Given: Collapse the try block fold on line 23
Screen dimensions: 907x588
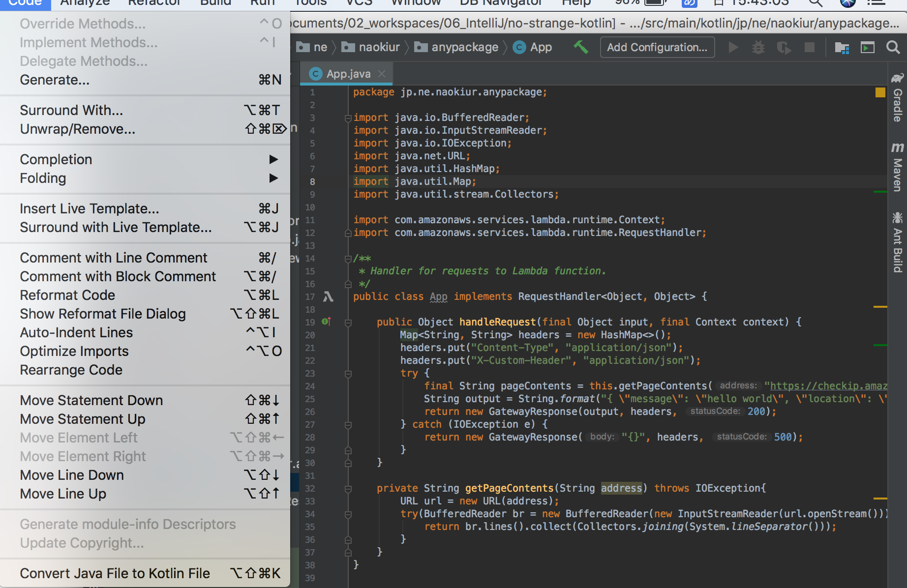Looking at the screenshot, I should coord(348,374).
